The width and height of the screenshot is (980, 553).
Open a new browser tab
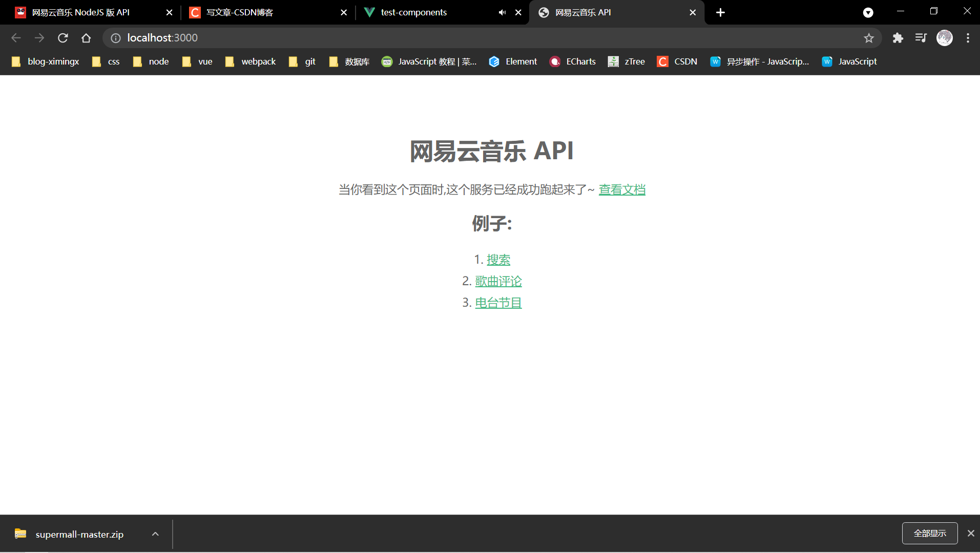(720, 12)
